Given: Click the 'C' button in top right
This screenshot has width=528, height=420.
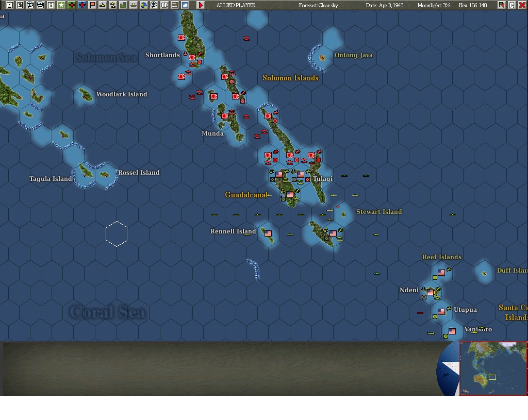Looking at the screenshot, I should coord(512,5).
